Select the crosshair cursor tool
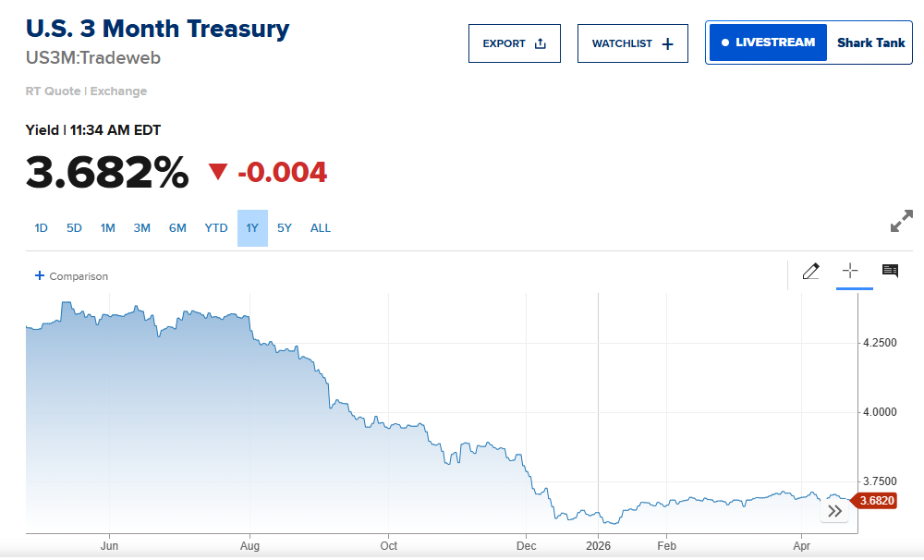The width and height of the screenshot is (924, 560). [850, 271]
